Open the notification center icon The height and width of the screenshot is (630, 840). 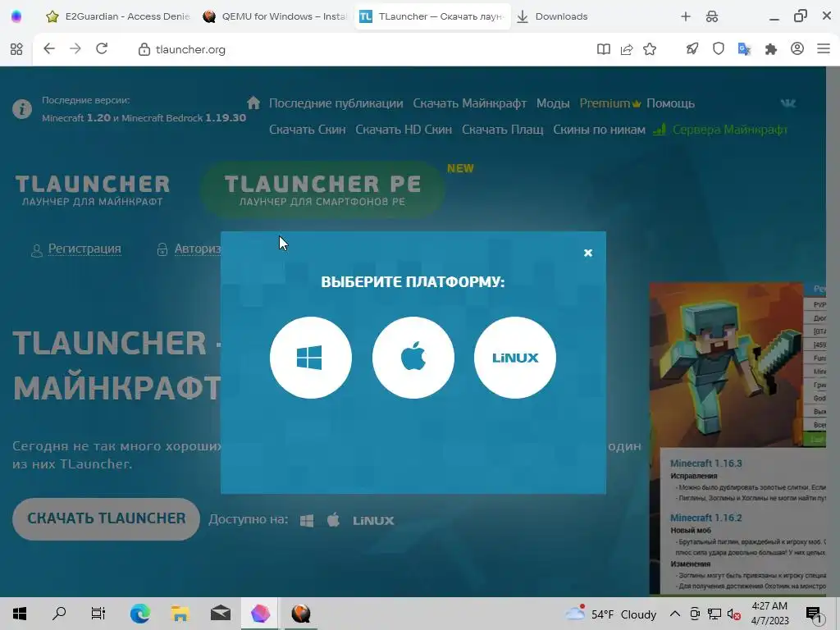(x=813, y=614)
